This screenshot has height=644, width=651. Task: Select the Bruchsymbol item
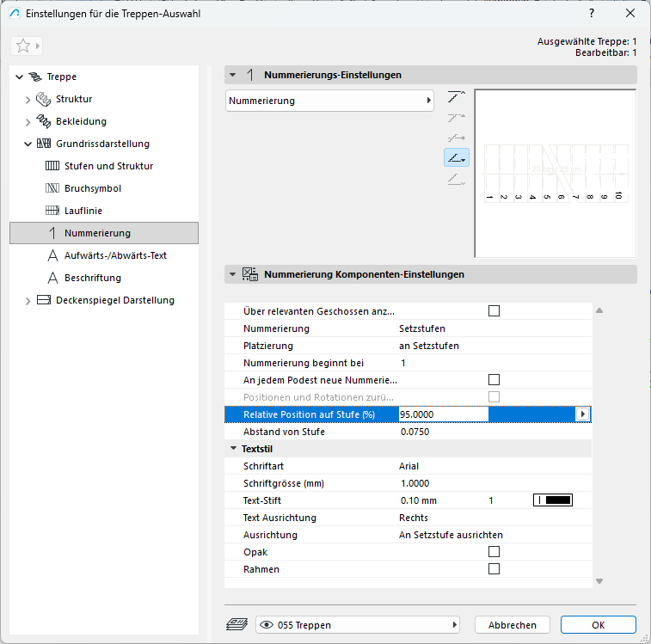(92, 188)
